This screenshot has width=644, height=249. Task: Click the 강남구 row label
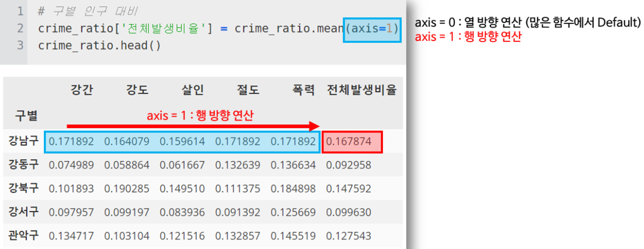24,141
